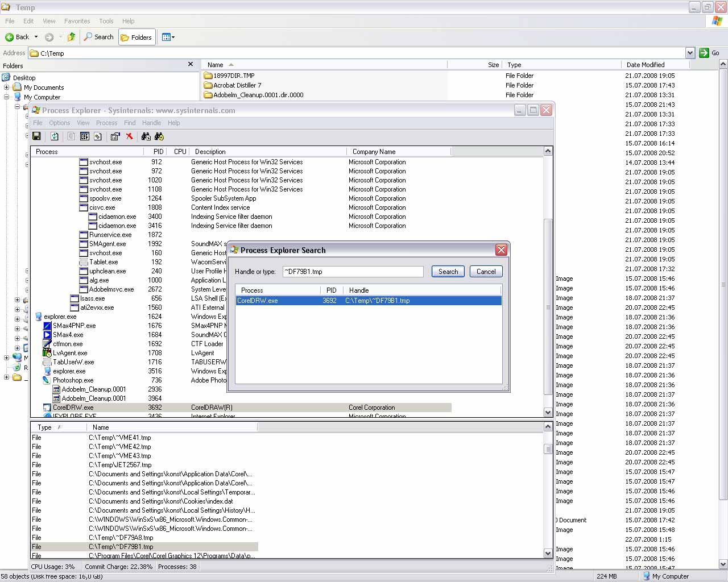Image resolution: width=728 pixels, height=582 pixels.
Task: Open the Handle menu in Process Explorer
Action: coord(151,123)
